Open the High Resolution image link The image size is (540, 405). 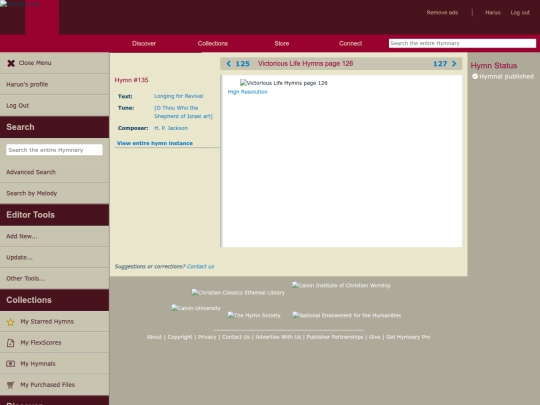click(247, 92)
